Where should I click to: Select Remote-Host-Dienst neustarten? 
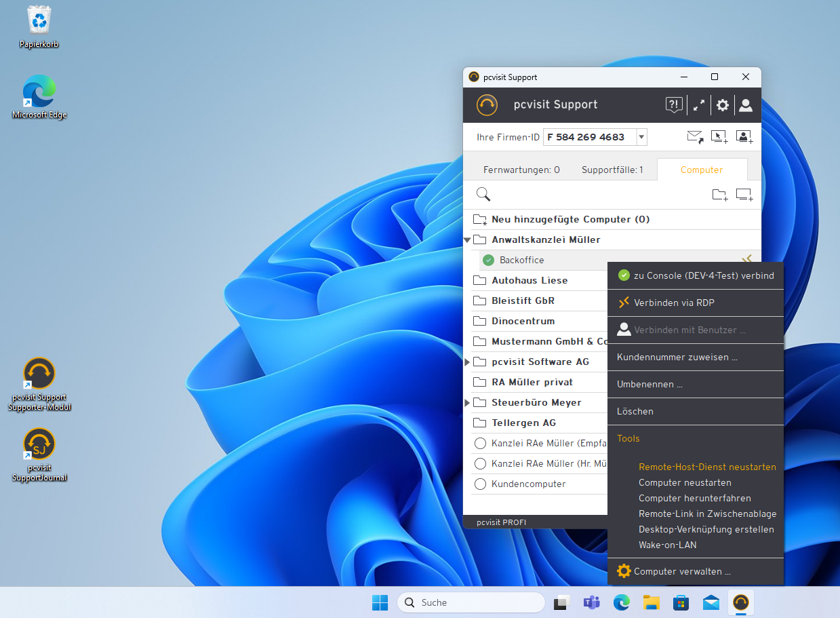[707, 467]
